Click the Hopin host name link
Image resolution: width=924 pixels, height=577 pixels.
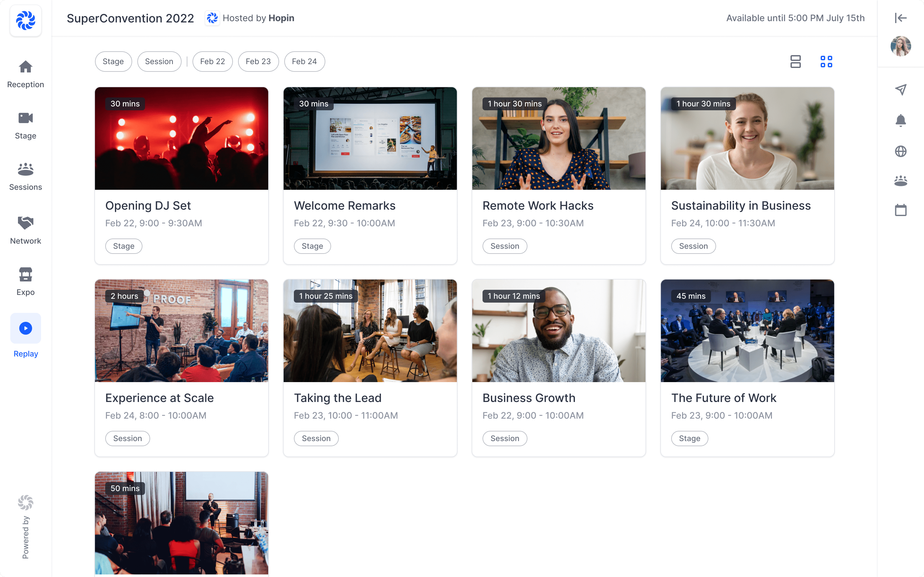[281, 18]
